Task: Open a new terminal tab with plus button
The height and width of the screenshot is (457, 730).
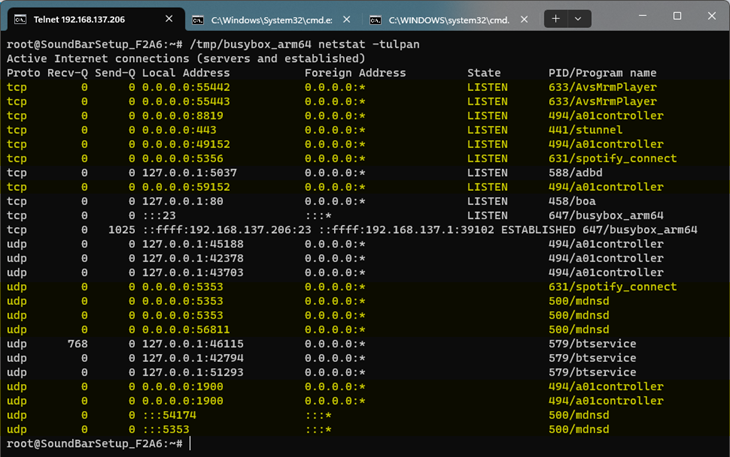Action: click(x=555, y=19)
